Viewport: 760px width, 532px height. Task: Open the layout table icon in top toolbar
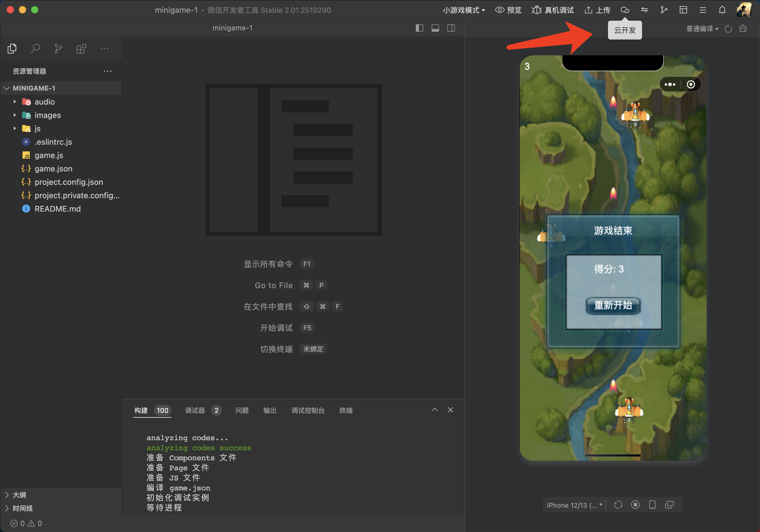point(683,10)
